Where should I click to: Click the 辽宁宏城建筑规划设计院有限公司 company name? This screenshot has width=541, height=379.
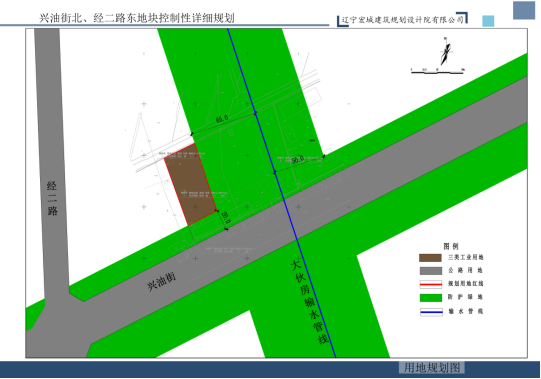click(x=402, y=20)
